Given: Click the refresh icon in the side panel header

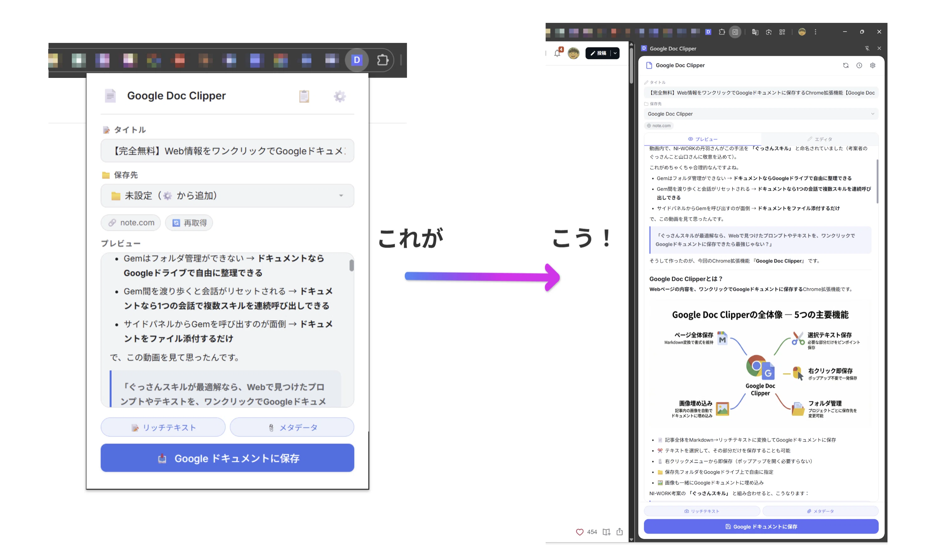Looking at the screenshot, I should [846, 65].
